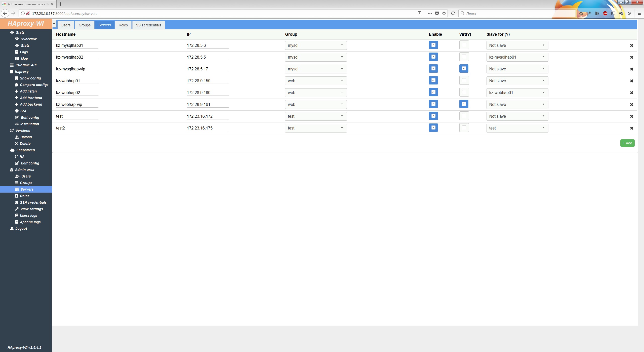Open Installation in the sidebar
This screenshot has height=352, width=644.
coord(29,124)
